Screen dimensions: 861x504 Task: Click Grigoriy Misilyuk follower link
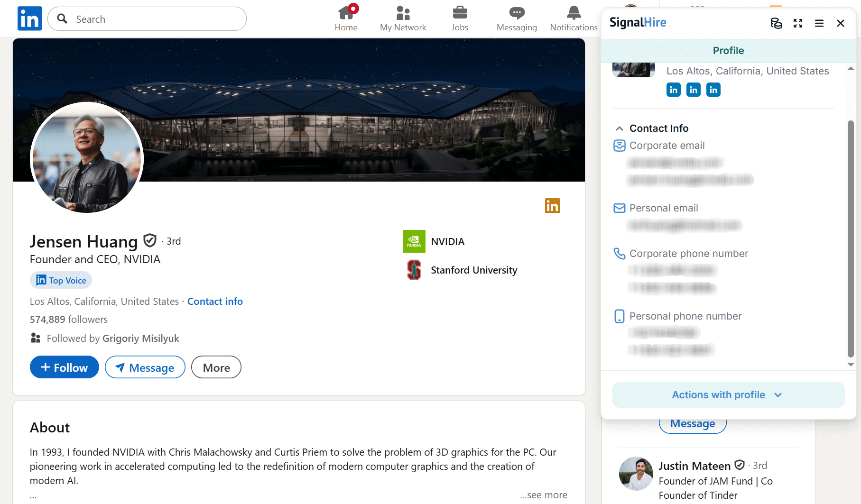141,339
